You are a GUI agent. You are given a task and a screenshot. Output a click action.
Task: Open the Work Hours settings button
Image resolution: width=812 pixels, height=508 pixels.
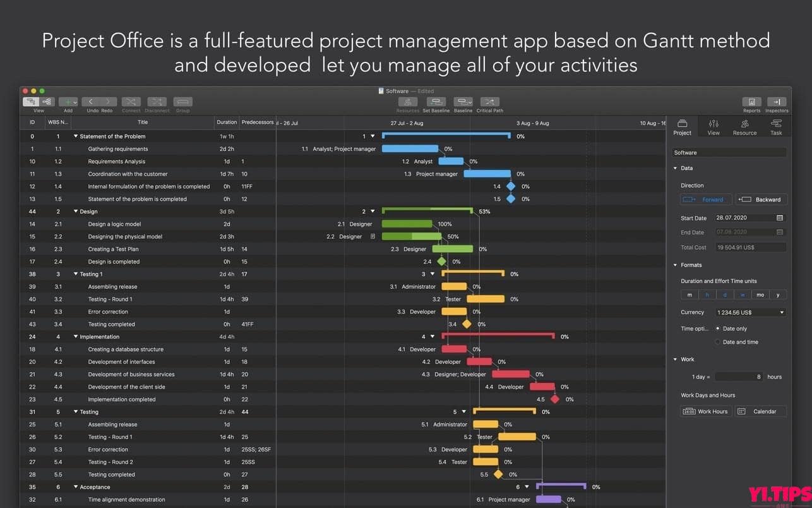(706, 411)
